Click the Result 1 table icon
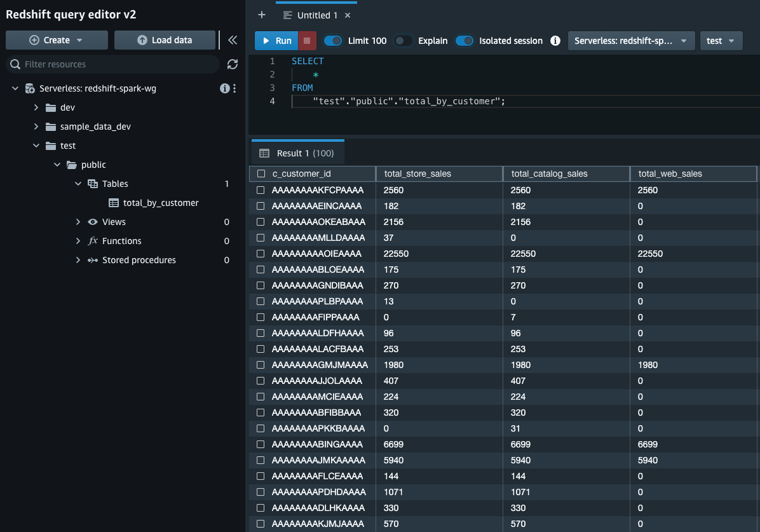This screenshot has height=532, width=760. [x=264, y=153]
